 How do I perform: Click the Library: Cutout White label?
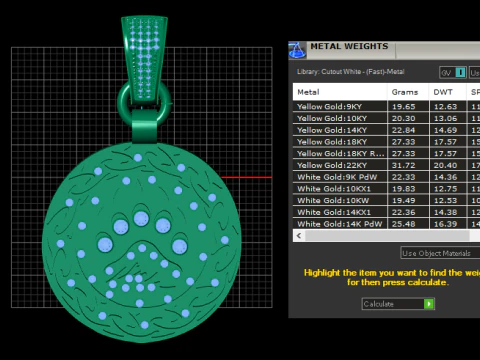(350, 72)
